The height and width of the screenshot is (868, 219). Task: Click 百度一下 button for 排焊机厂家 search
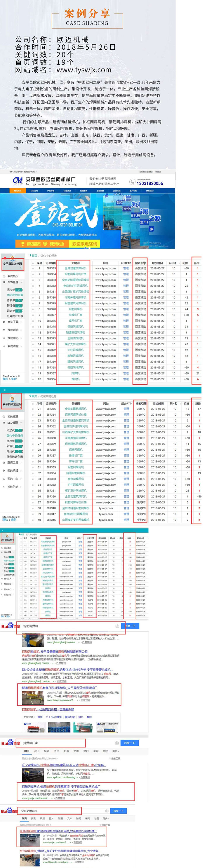[x=129, y=743]
